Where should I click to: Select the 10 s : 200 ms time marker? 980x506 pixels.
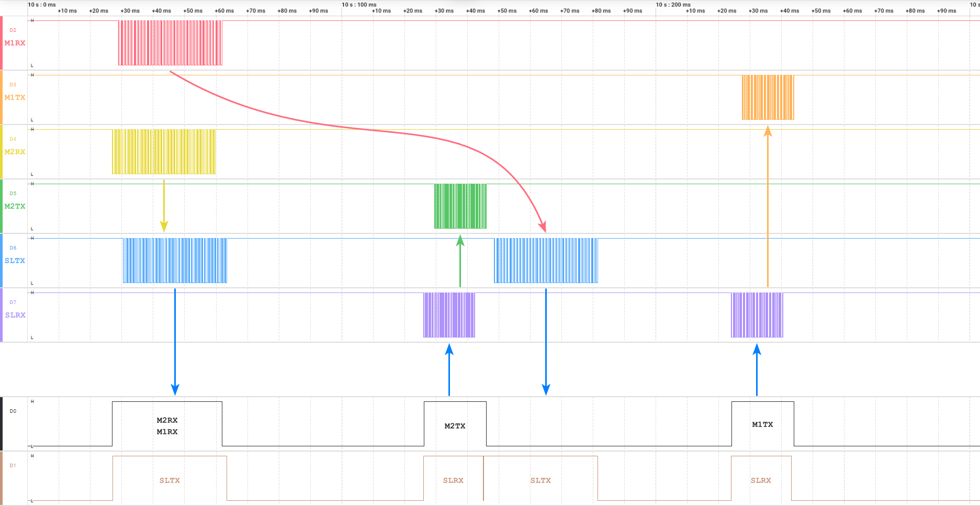tap(673, 5)
